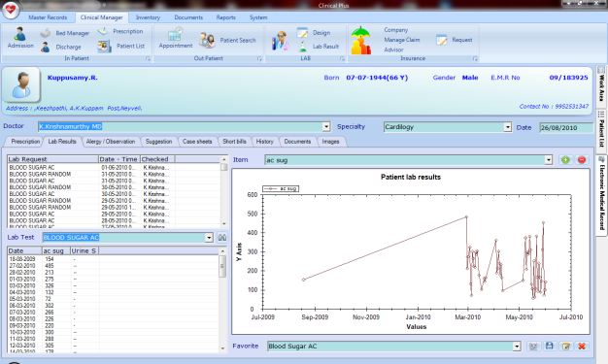This screenshot has height=364, width=608.
Task: Open the Lab Test dropdown
Action: pyautogui.click(x=209, y=238)
